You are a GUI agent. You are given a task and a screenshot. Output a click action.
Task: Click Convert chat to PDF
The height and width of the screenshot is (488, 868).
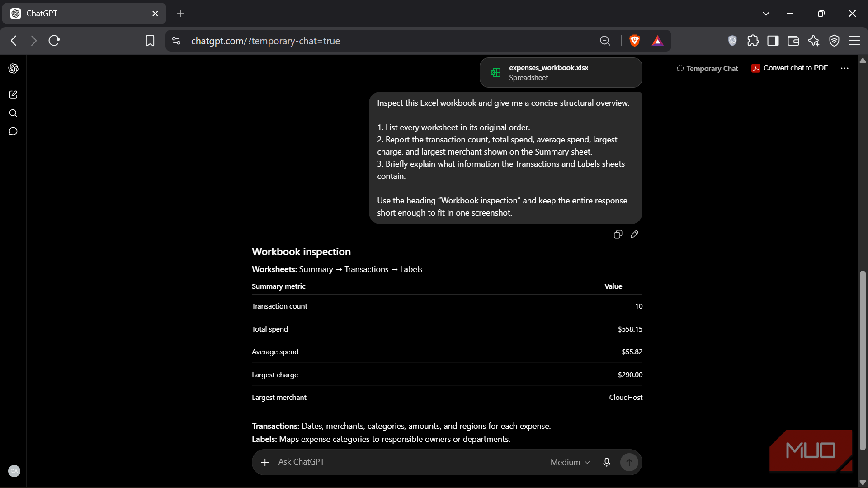click(790, 68)
